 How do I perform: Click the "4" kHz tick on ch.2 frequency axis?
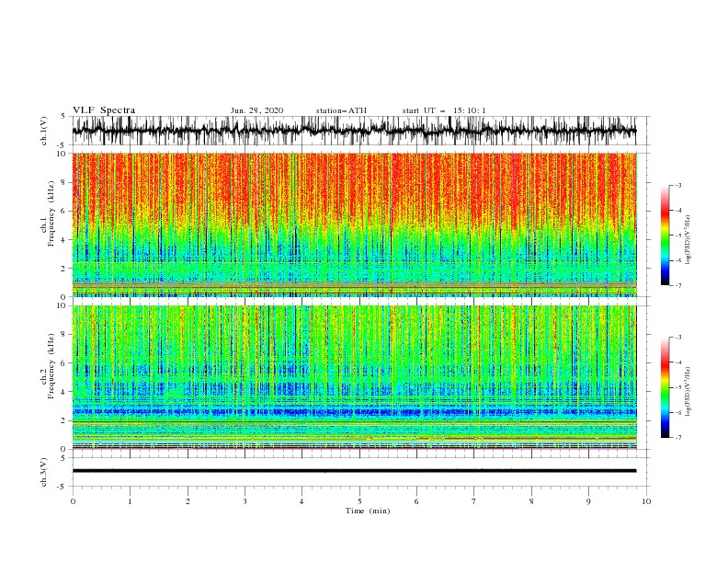pos(63,392)
